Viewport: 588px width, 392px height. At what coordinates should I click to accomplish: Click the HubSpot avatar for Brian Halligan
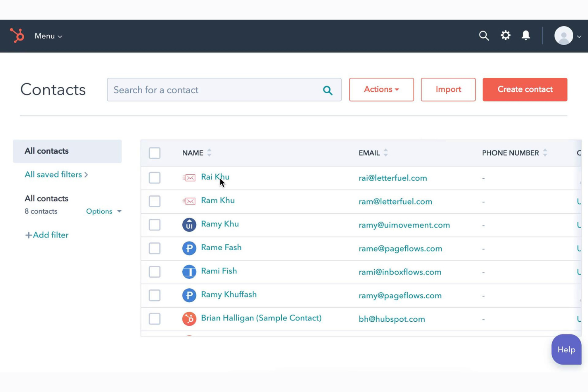pyautogui.click(x=189, y=319)
